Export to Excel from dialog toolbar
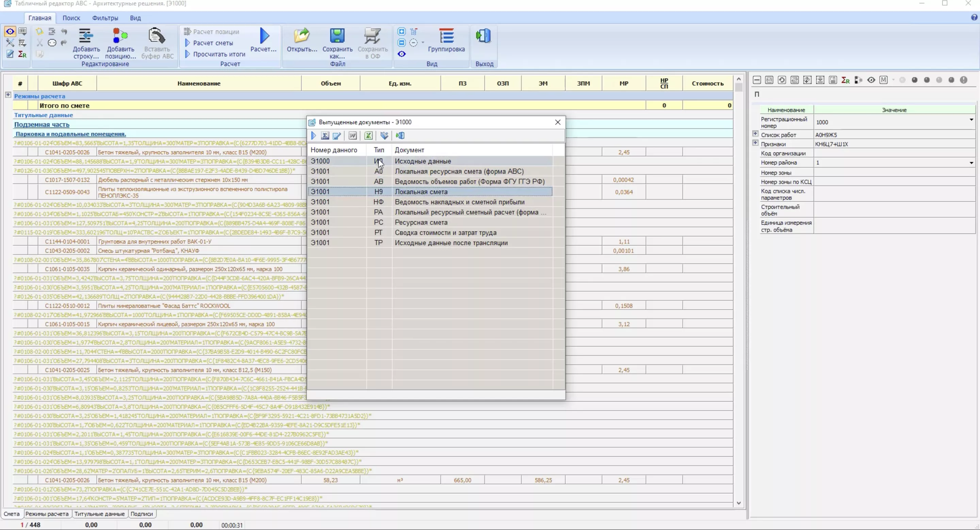980x530 pixels. (368, 136)
